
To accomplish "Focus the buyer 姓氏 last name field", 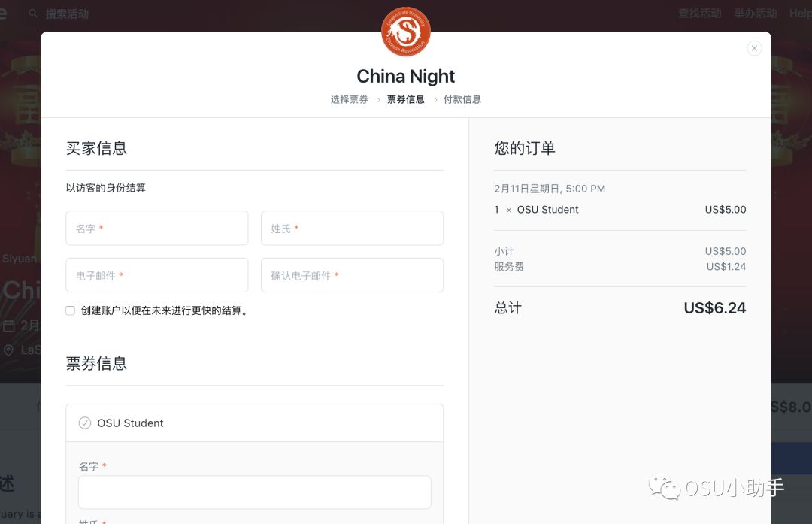I will tap(352, 228).
